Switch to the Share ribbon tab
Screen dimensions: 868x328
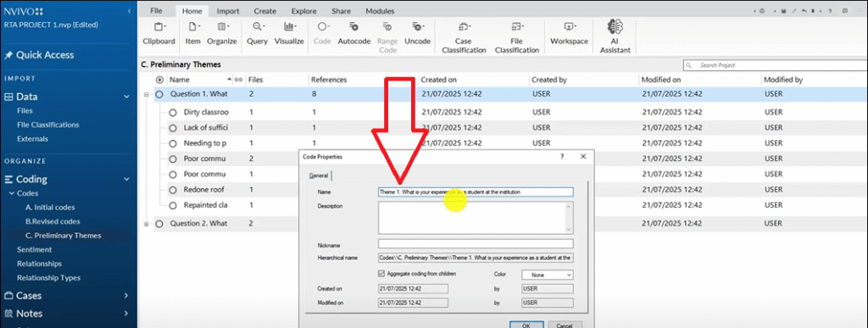pos(341,11)
